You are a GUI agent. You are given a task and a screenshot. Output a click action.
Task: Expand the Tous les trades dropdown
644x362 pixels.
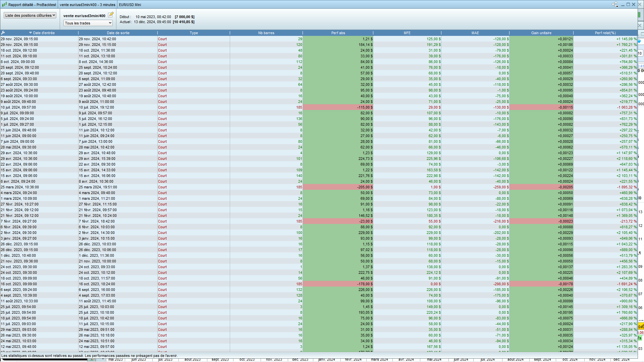[x=88, y=23]
